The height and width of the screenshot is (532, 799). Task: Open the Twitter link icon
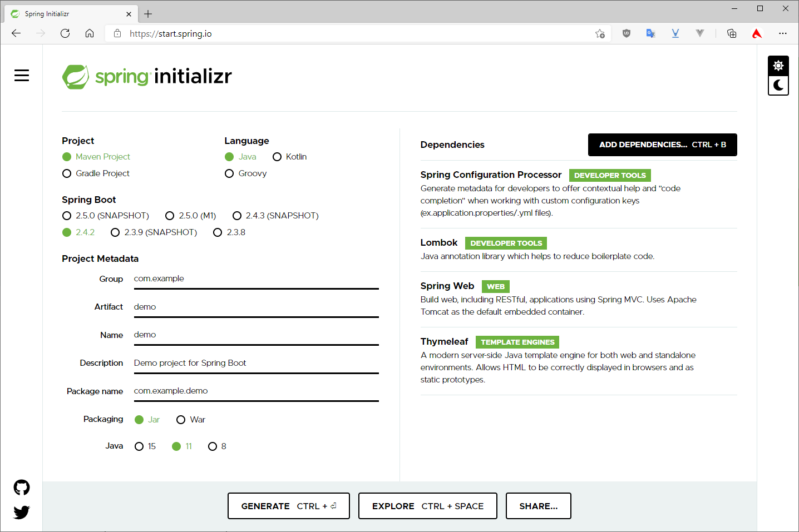pos(22,512)
